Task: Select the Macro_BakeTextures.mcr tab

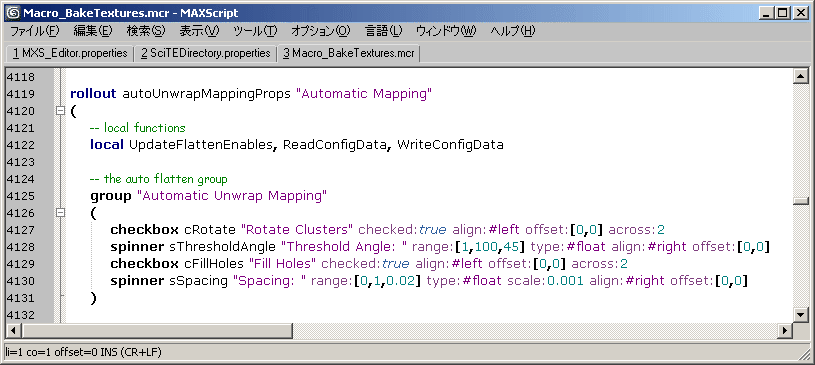Action: tap(348, 54)
